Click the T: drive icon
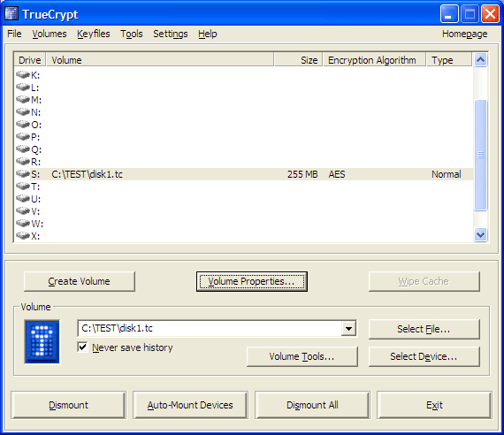 point(23,187)
